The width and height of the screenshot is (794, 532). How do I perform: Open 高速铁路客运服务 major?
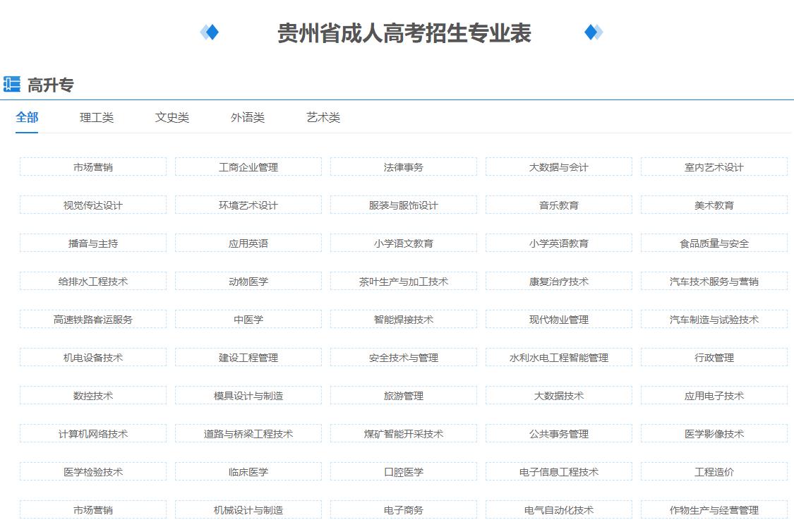click(93, 320)
